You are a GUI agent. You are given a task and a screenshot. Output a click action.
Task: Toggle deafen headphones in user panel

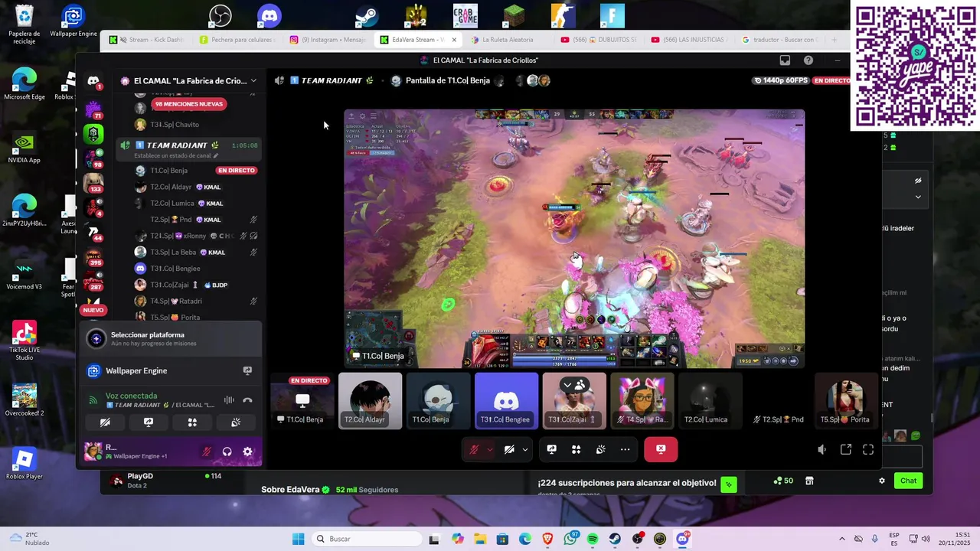tap(227, 452)
